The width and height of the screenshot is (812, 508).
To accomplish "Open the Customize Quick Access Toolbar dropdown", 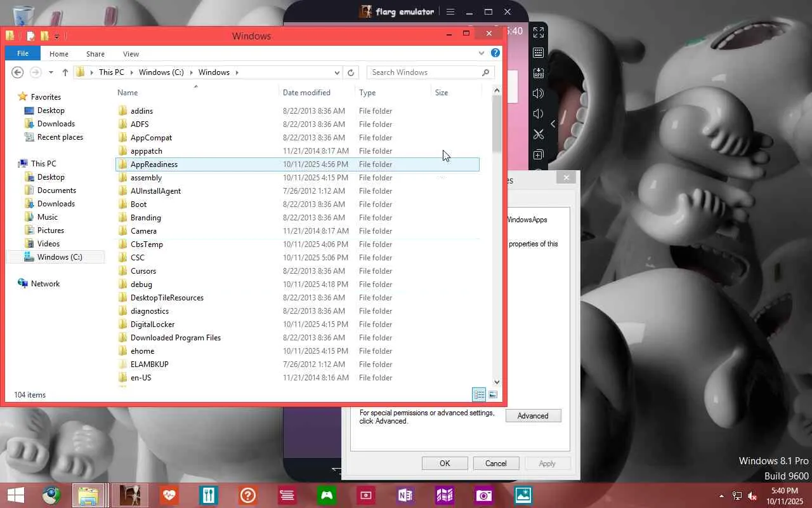I will click(x=56, y=36).
